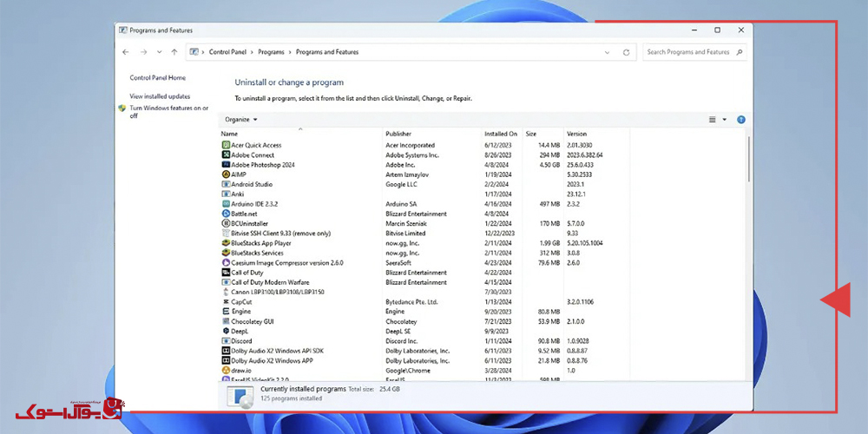Click publisher SaeraSoft
The width and height of the screenshot is (868, 434).
click(398, 263)
